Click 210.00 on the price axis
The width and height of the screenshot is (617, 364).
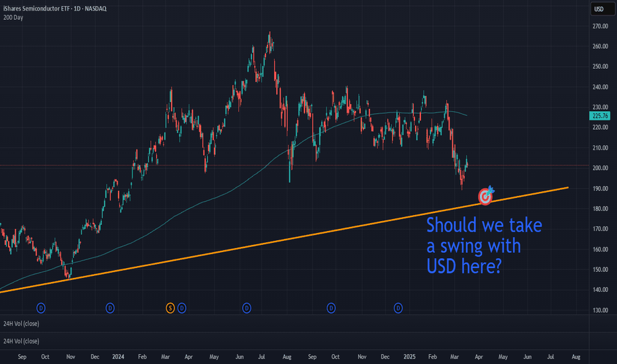coord(600,148)
